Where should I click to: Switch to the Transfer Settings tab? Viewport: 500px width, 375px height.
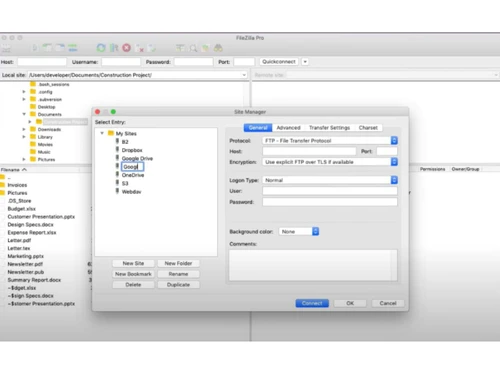click(329, 128)
